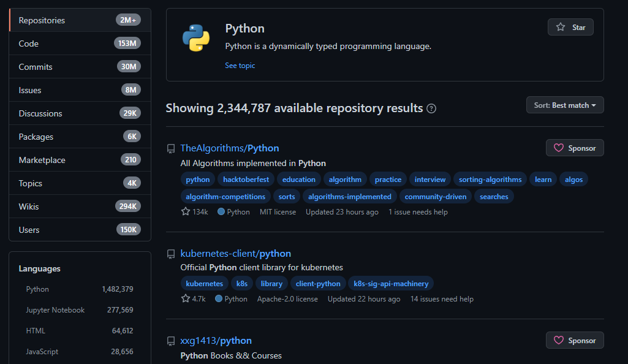Click the education topic tag
Screen dimensions: 628x364
tap(299, 180)
